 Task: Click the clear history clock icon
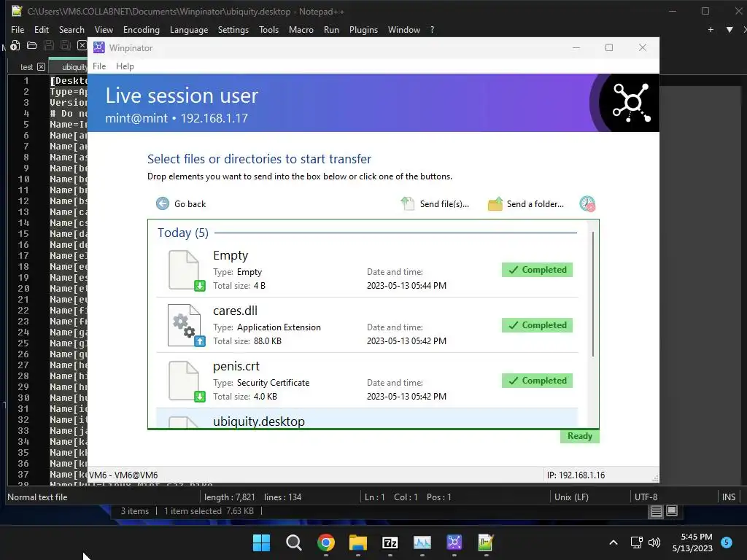[x=587, y=204]
